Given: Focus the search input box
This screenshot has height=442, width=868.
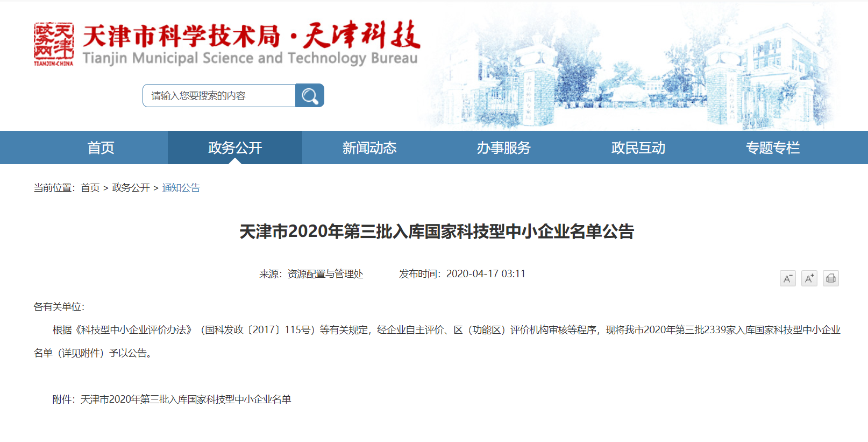Looking at the screenshot, I should (219, 96).
